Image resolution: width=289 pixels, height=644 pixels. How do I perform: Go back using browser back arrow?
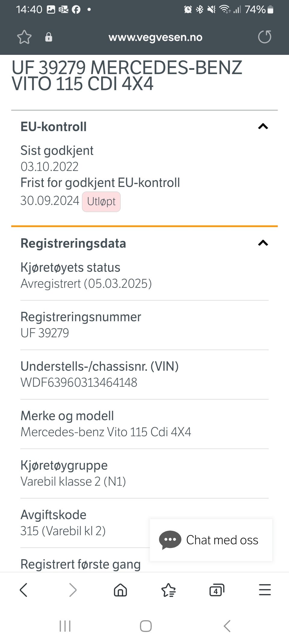click(23, 590)
